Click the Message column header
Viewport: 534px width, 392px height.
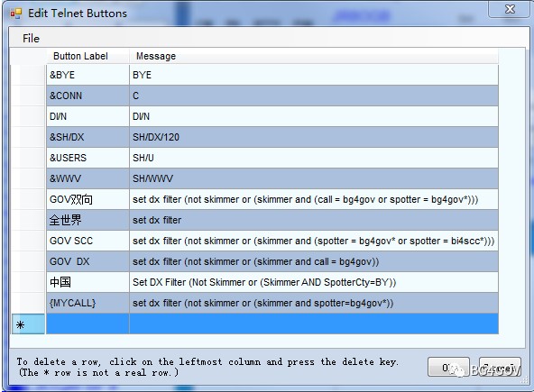click(x=314, y=56)
